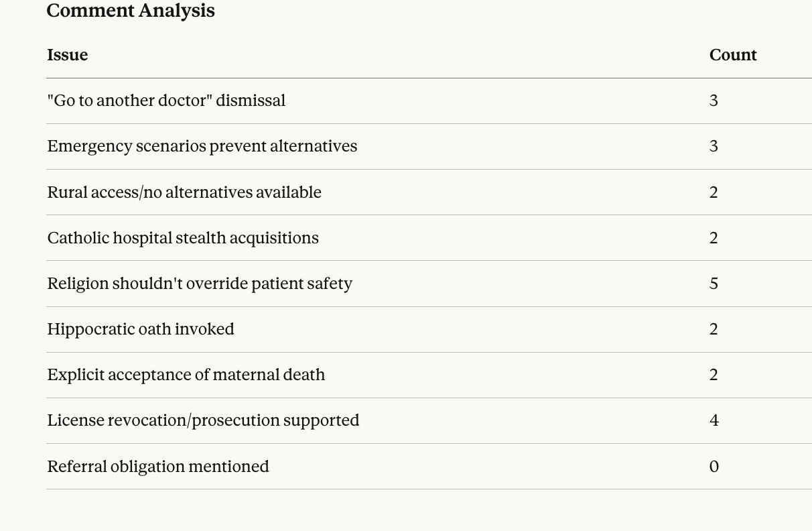Click the Comment Analysis heading
The width and height of the screenshot is (812, 531).
[x=131, y=11]
